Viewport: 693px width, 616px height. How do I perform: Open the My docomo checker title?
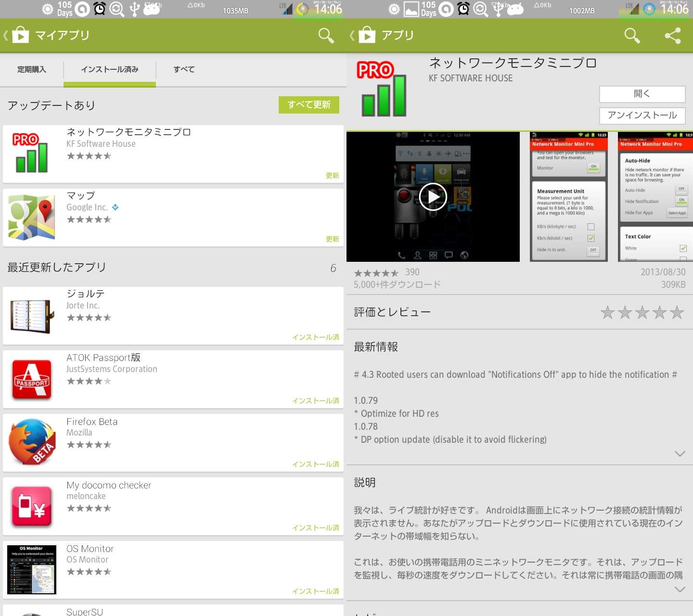(x=109, y=485)
